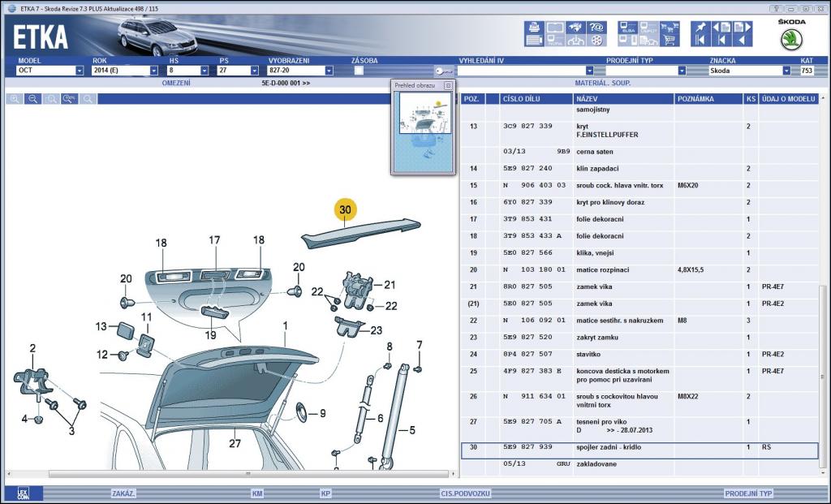Screen dimensions: 831x504
Task: Click the key icon next to Zásoba
Action: coord(444,71)
